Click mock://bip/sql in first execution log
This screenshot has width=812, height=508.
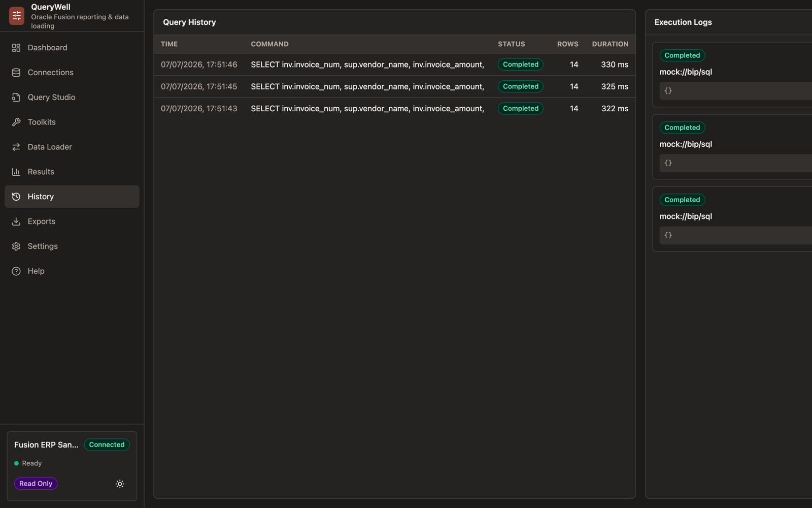point(686,72)
